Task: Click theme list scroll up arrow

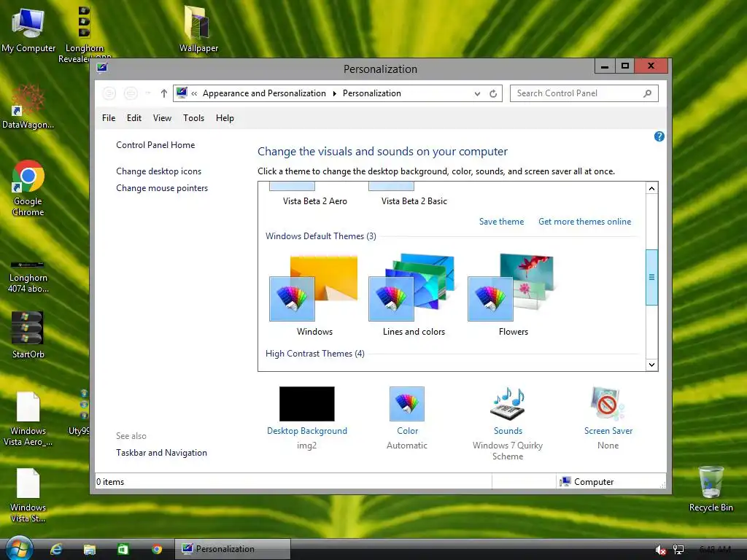Action: click(651, 189)
